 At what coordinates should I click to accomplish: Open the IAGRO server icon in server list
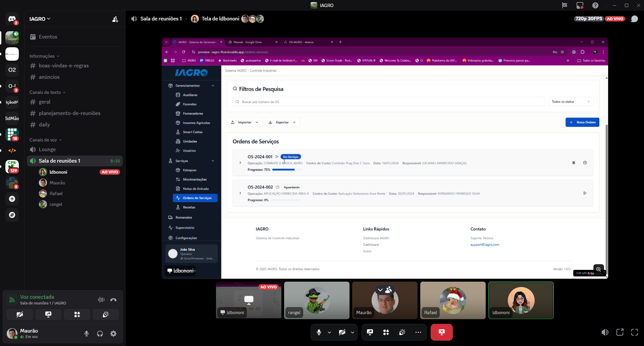12,38
